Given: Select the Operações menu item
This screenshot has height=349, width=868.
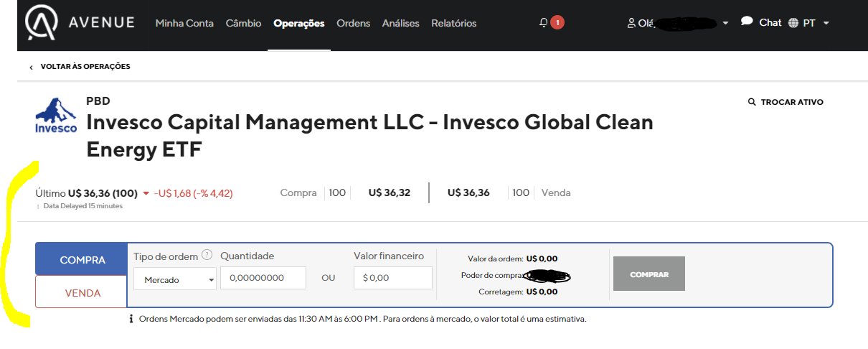Looking at the screenshot, I should 299,23.
